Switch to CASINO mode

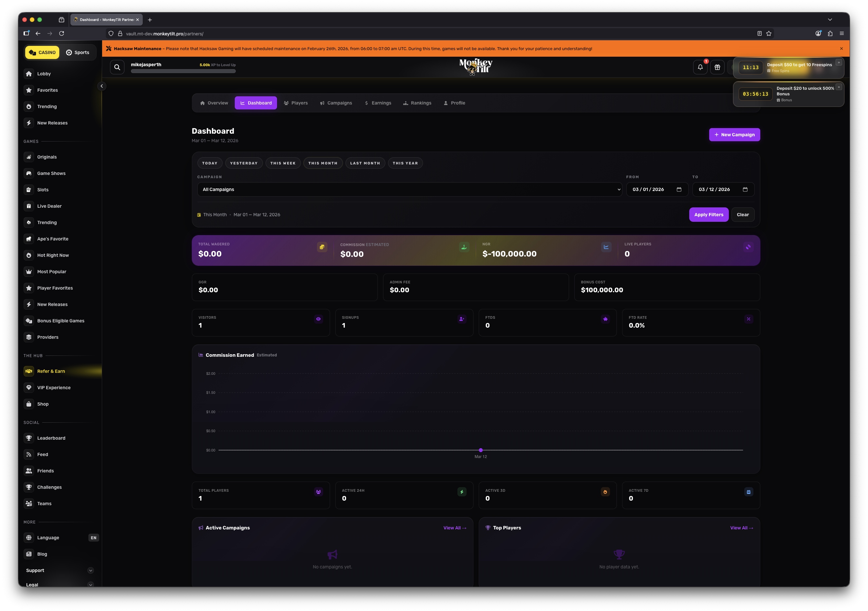42,53
